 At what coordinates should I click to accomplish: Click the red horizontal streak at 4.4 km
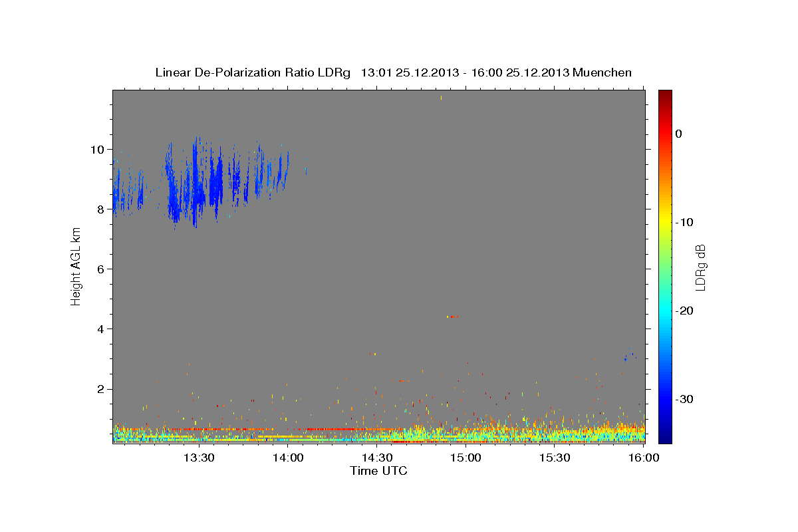(x=453, y=317)
